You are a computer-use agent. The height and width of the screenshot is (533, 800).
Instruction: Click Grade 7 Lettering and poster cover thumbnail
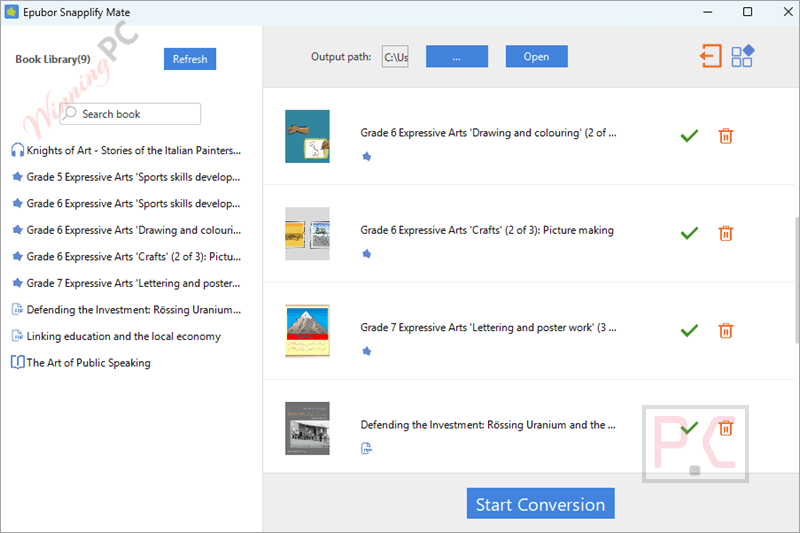(307, 331)
